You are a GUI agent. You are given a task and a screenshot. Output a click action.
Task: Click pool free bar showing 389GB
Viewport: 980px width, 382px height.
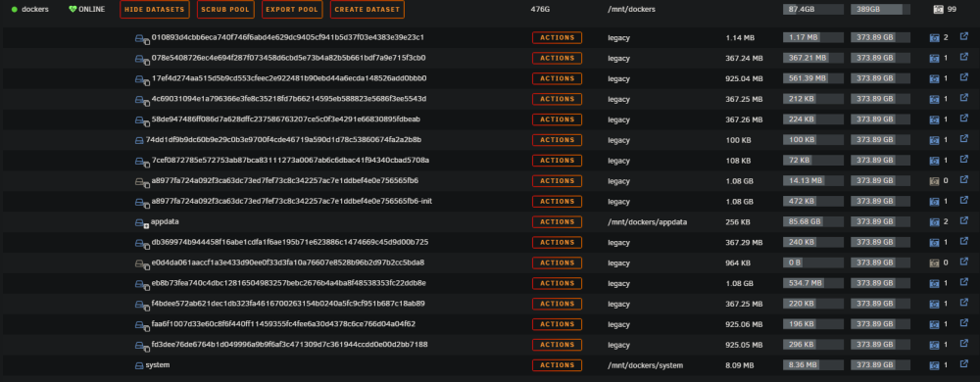(880, 10)
